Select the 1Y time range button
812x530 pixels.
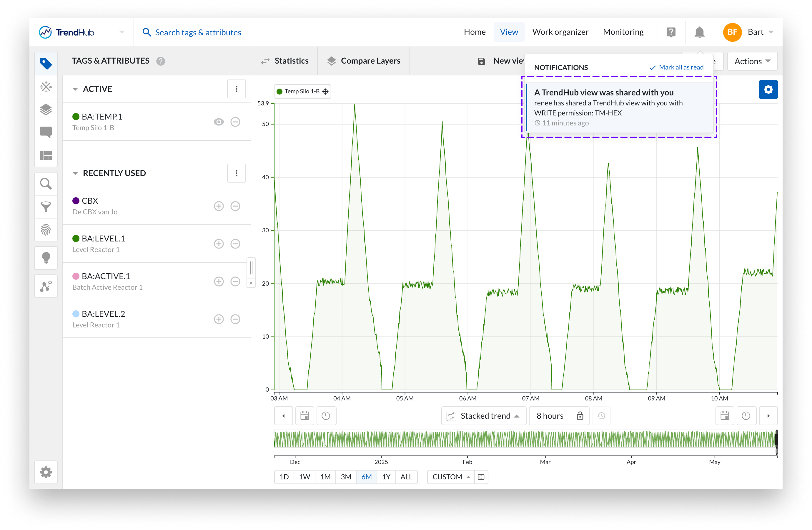coord(386,477)
